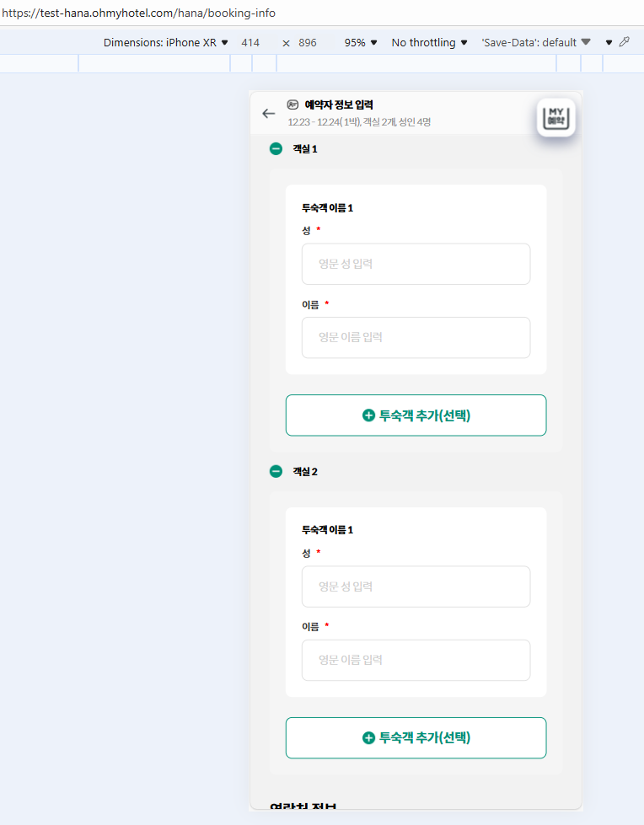Open the MY 예약 floating button
This screenshot has height=825, width=644.
coord(555,117)
